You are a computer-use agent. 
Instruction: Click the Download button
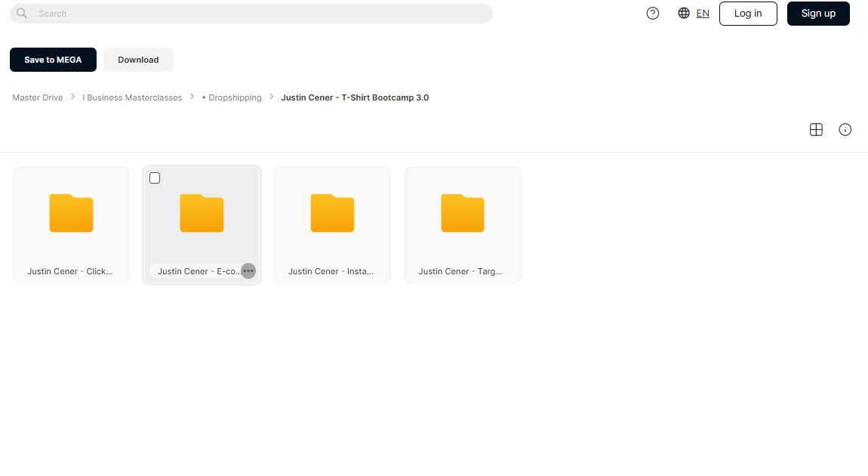[x=138, y=60]
